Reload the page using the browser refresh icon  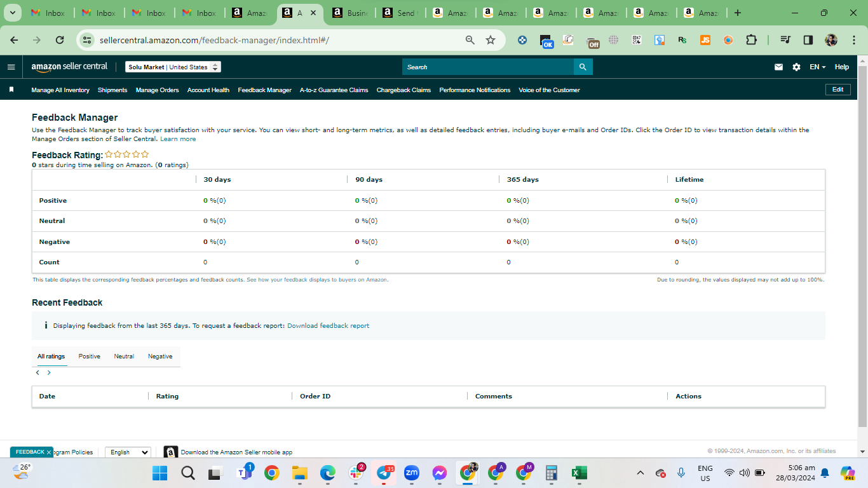(60, 40)
